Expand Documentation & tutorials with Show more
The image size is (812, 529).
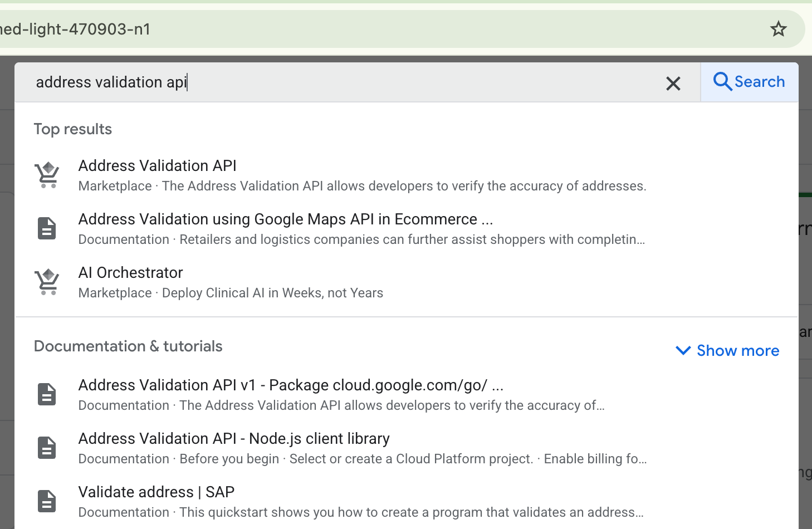click(737, 350)
